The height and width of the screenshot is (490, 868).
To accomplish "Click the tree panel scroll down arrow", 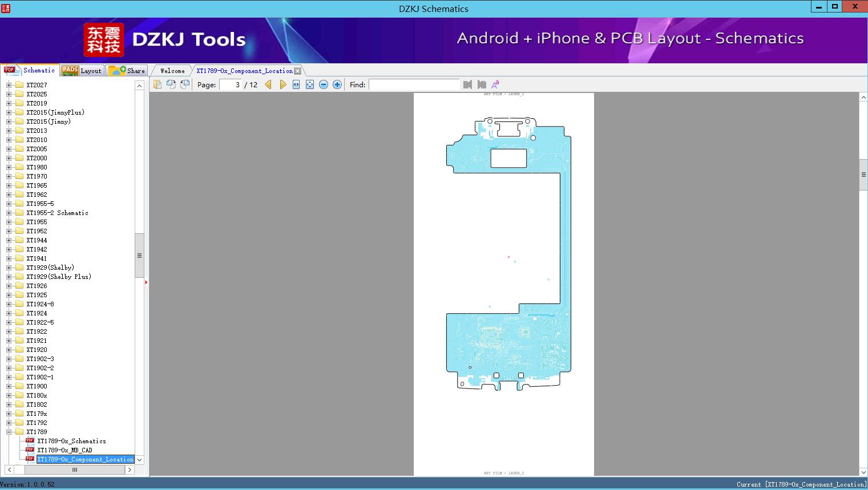I will tap(139, 460).
